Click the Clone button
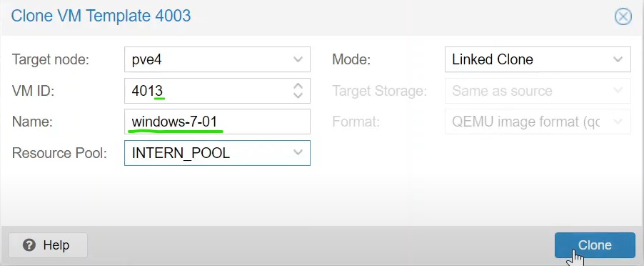Screen dimensions: 644x266 (595, 245)
